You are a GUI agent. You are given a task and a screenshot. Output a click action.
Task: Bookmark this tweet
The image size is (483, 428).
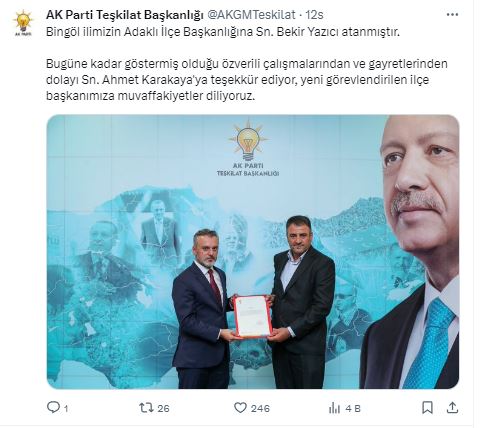pyautogui.click(x=427, y=408)
